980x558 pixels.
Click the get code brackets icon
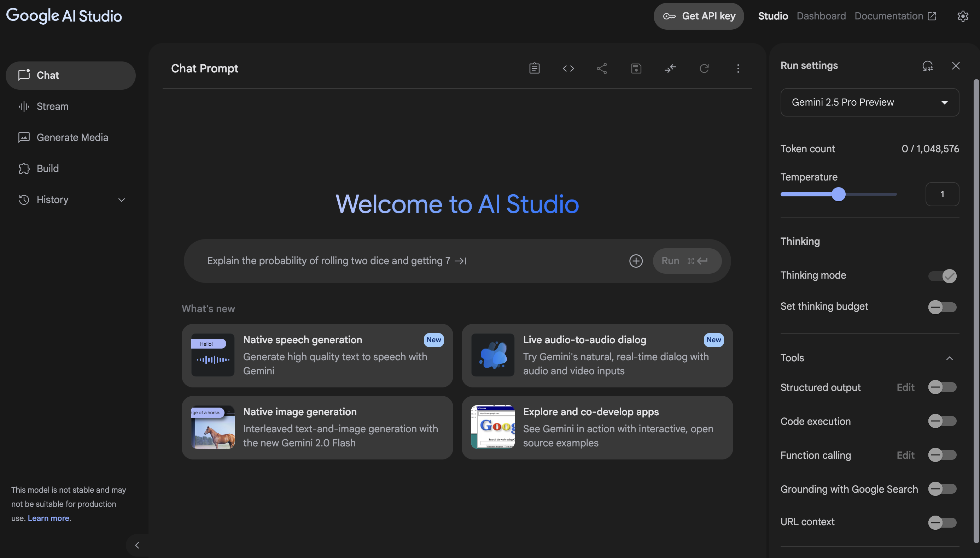(x=568, y=69)
